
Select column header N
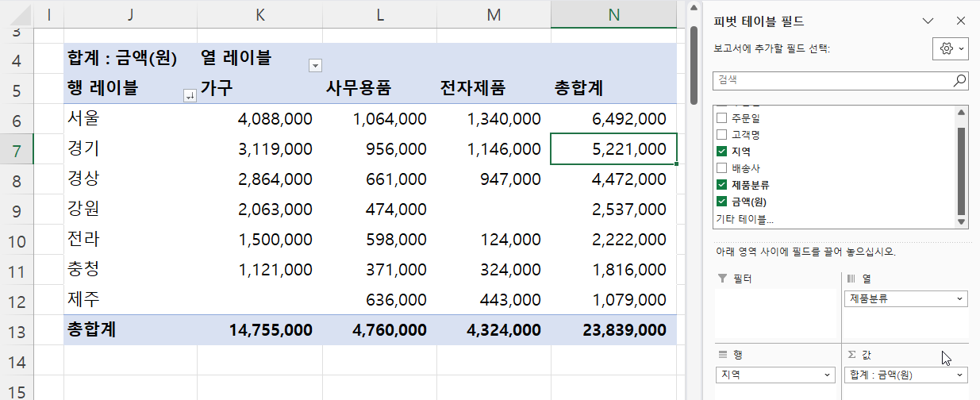[x=613, y=14]
